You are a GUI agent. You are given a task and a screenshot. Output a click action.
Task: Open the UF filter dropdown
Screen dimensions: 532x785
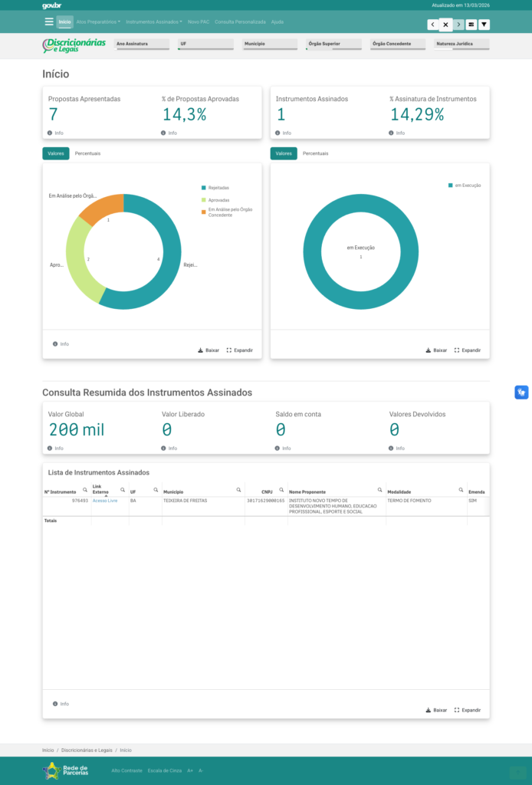tap(205, 44)
